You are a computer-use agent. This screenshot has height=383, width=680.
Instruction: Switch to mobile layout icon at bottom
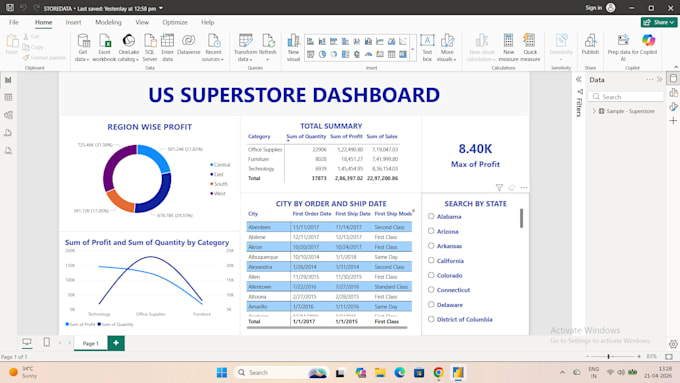[x=46, y=342]
